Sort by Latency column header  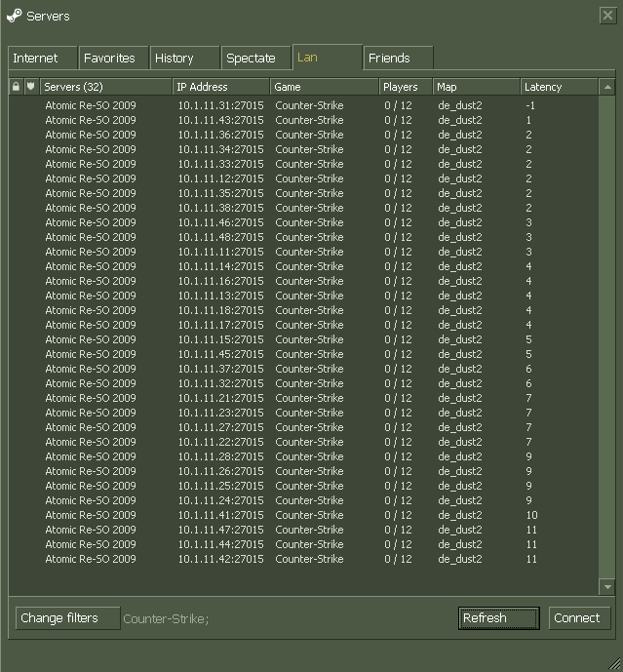(x=560, y=87)
